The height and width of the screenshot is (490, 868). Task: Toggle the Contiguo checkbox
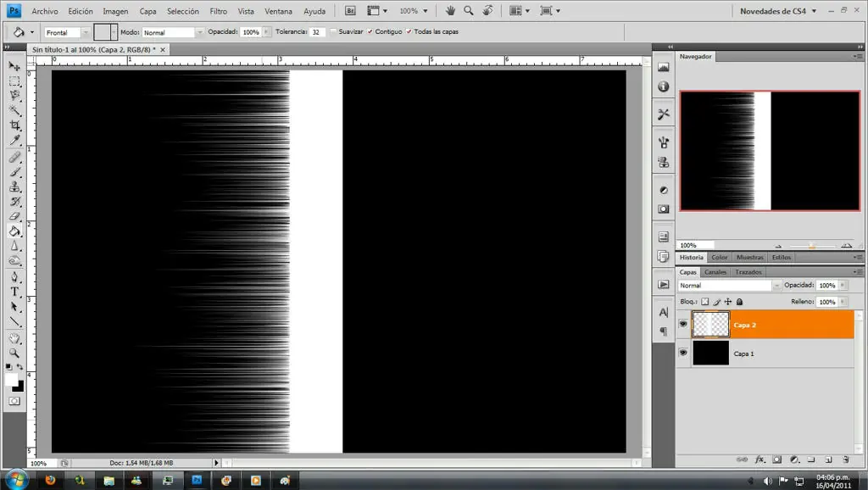pyautogui.click(x=370, y=31)
